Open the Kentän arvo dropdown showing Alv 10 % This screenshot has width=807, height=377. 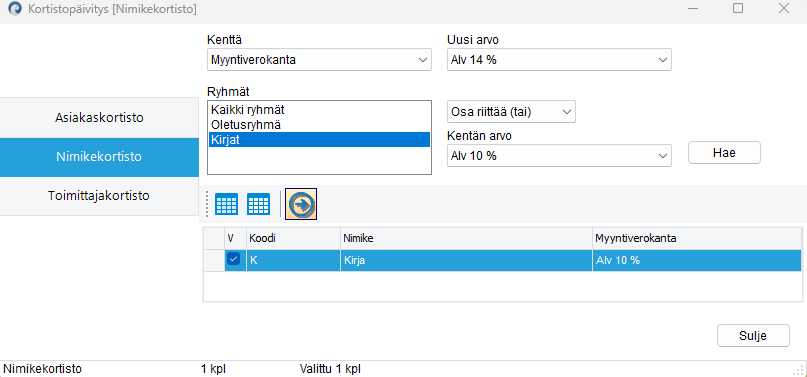coord(559,156)
